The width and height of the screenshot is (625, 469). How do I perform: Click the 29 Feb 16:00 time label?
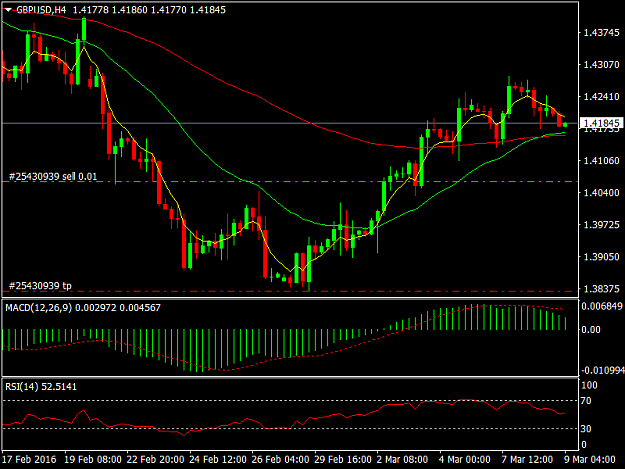[343, 459]
